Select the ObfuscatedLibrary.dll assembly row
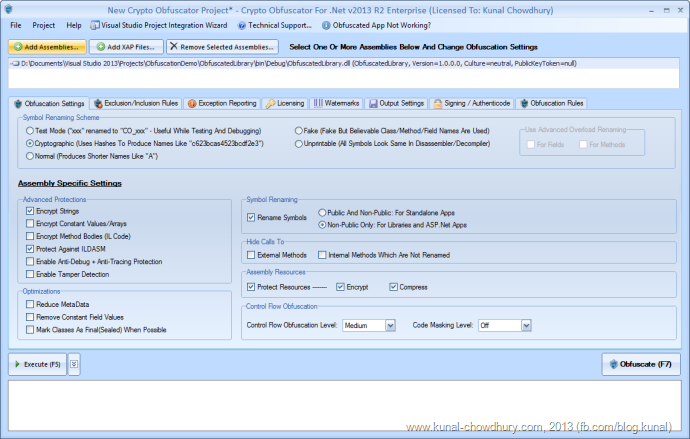The width and height of the screenshot is (690, 439). coord(344,64)
